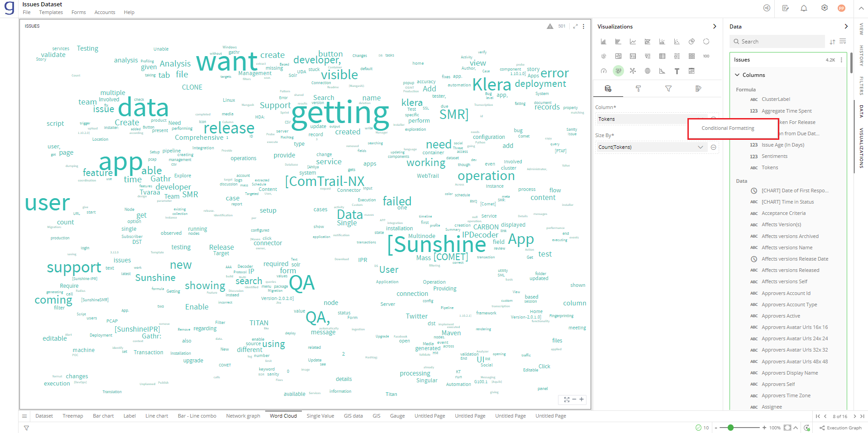Select the text label 'T' visualization

click(677, 71)
